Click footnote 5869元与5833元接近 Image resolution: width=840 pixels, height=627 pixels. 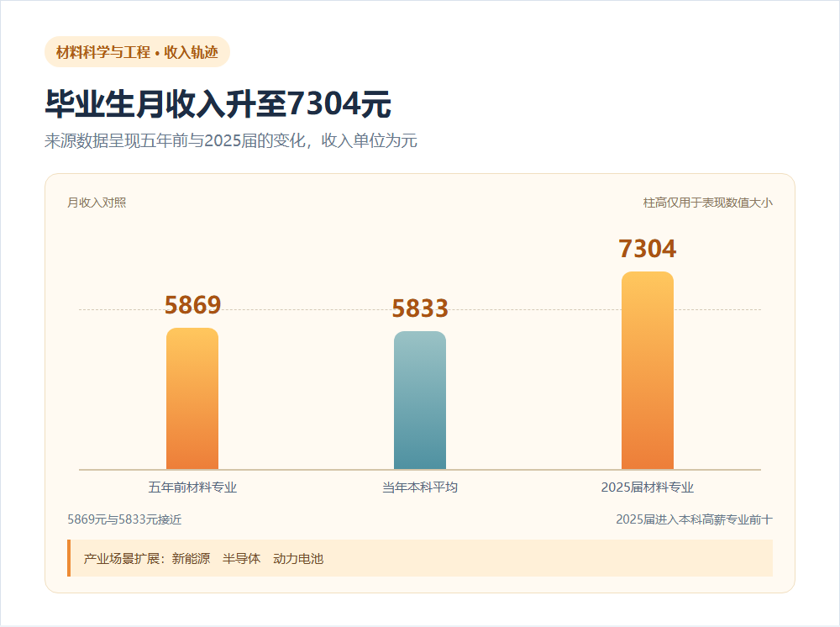click(x=124, y=519)
